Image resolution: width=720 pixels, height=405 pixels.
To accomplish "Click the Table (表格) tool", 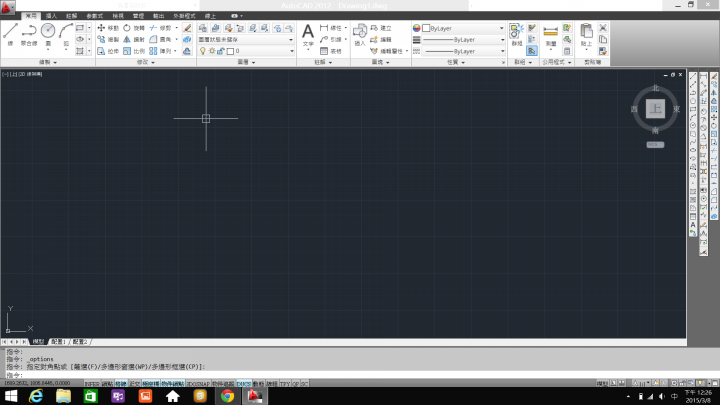I will click(x=331, y=51).
